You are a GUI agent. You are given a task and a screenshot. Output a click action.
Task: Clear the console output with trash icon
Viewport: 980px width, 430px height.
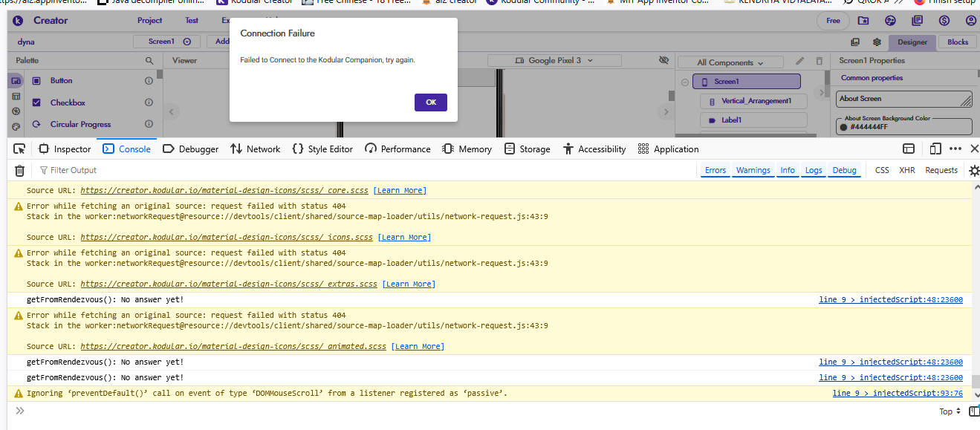click(x=20, y=171)
